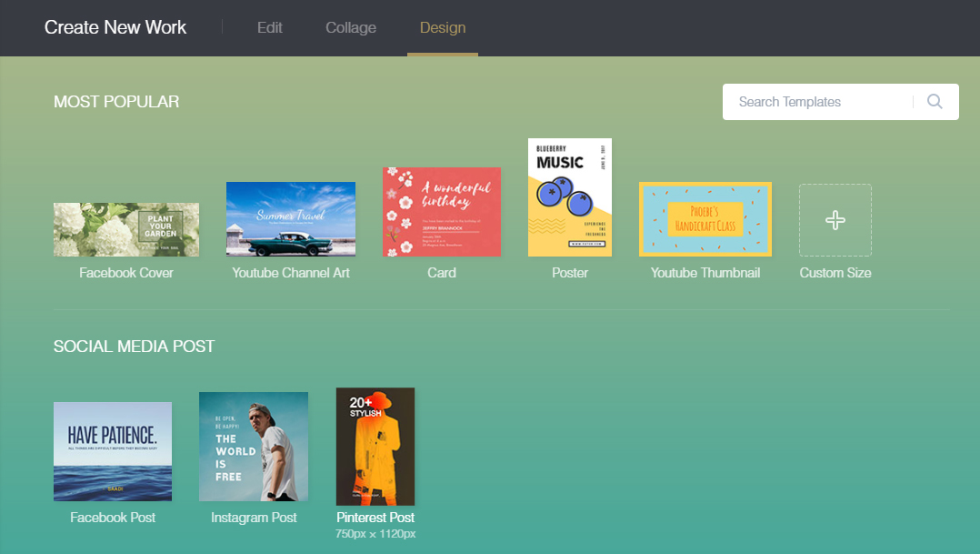The image size is (980, 554).
Task: Open the Youtube Thumbnail template image
Action: [705, 219]
